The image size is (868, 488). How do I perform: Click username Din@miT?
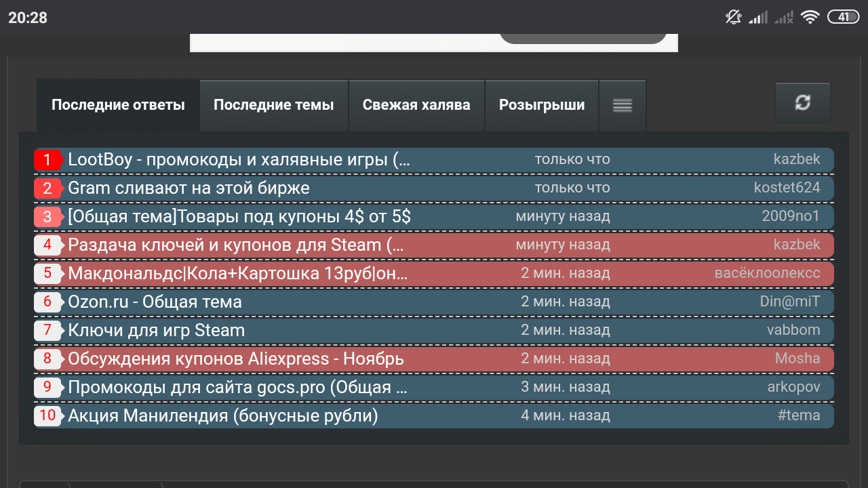pos(790,302)
